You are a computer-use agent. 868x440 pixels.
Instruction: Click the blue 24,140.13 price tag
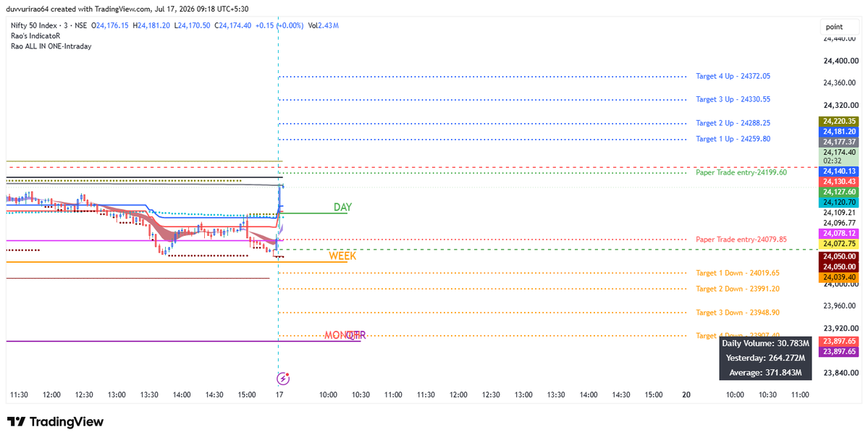839,172
